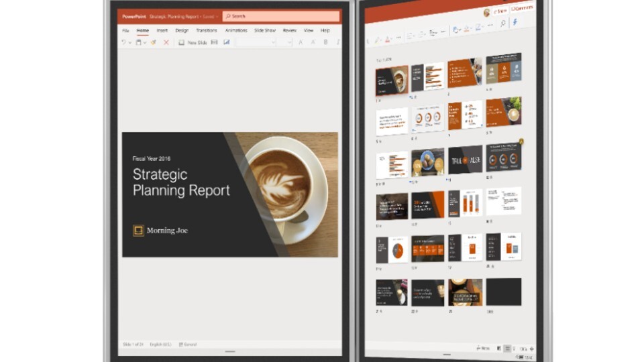The image size is (644, 362).
Task: Click the Morning Joe logo on the slide
Action: 160,231
